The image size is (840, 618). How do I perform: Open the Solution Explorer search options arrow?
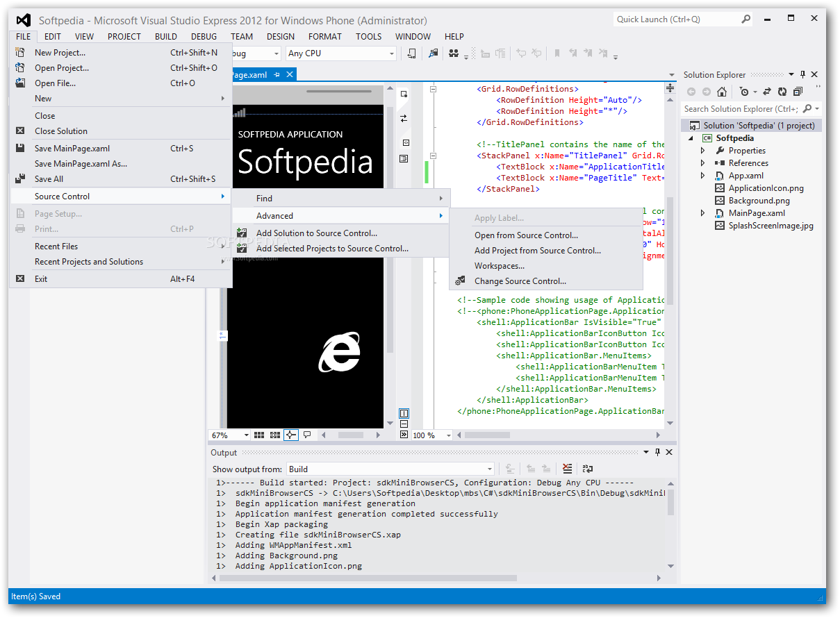point(817,109)
